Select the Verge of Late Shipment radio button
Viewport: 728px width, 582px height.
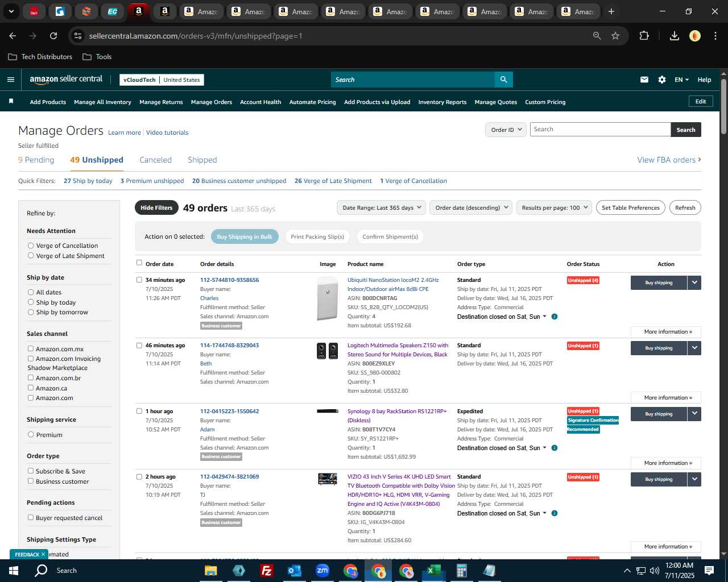[x=31, y=256]
